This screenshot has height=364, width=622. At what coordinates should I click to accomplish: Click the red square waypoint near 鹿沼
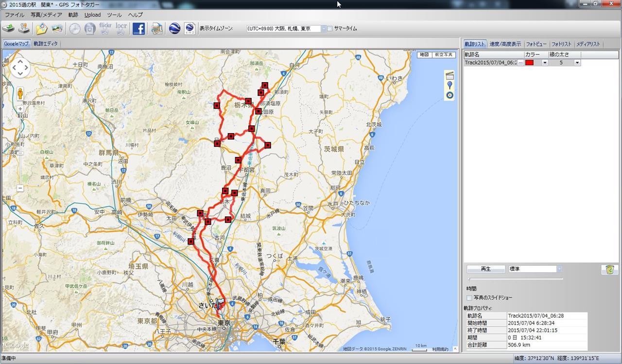click(238, 160)
